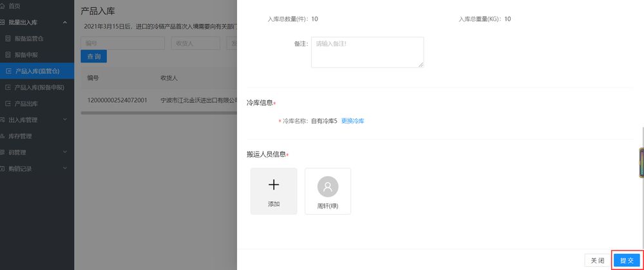Click the 首页 home icon
The image size is (644, 270).
pos(3,6)
